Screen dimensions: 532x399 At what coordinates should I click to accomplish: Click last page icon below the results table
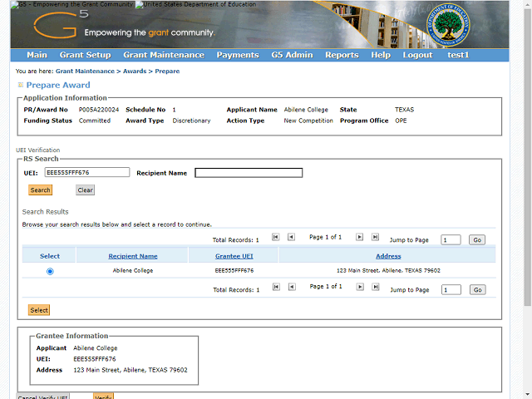pyautogui.click(x=375, y=287)
